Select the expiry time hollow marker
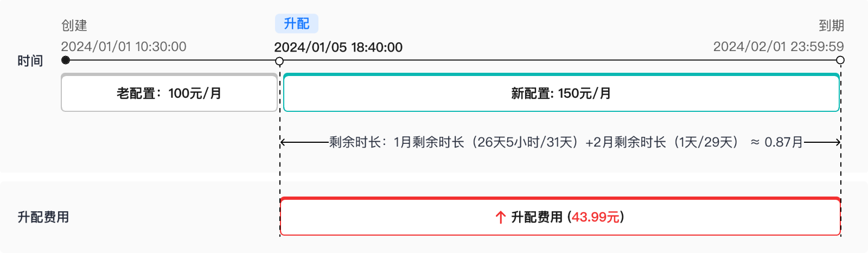Viewport: 868px width, 253px height. 840,60
